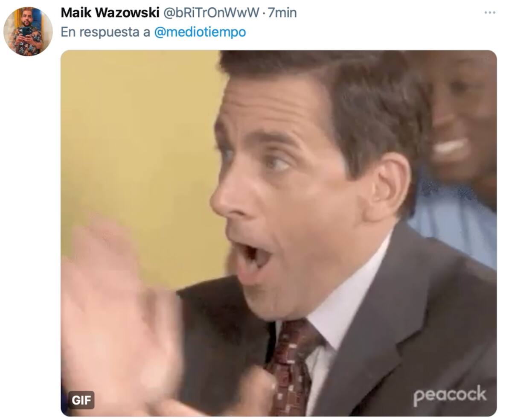
Task: Click the 7min timestamp
Action: click(x=282, y=13)
